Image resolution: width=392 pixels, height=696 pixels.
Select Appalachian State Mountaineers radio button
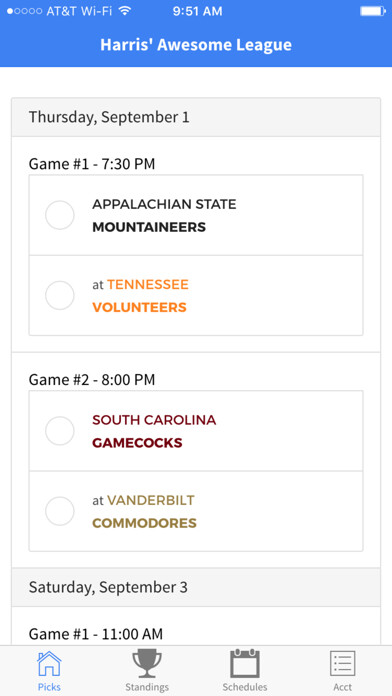(59, 215)
